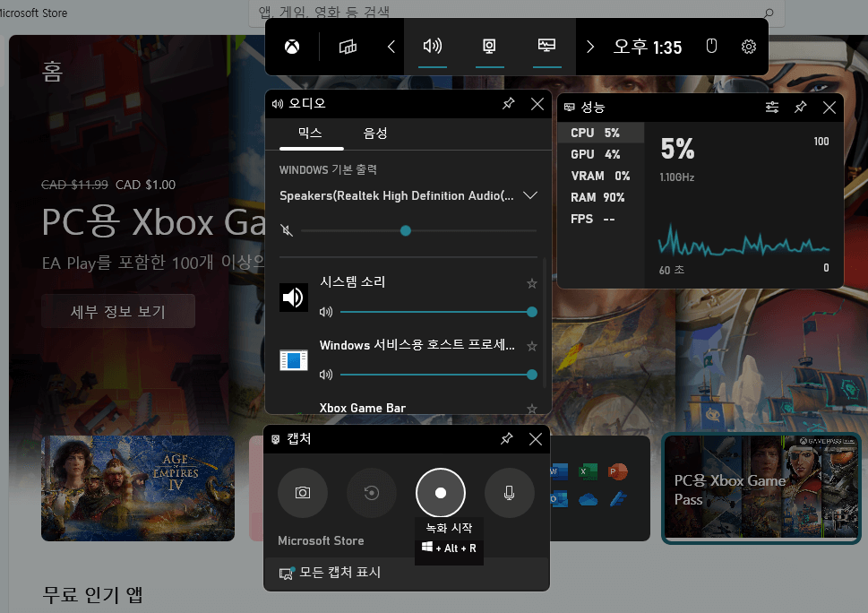Switch to the 믹스 tab

(310, 134)
